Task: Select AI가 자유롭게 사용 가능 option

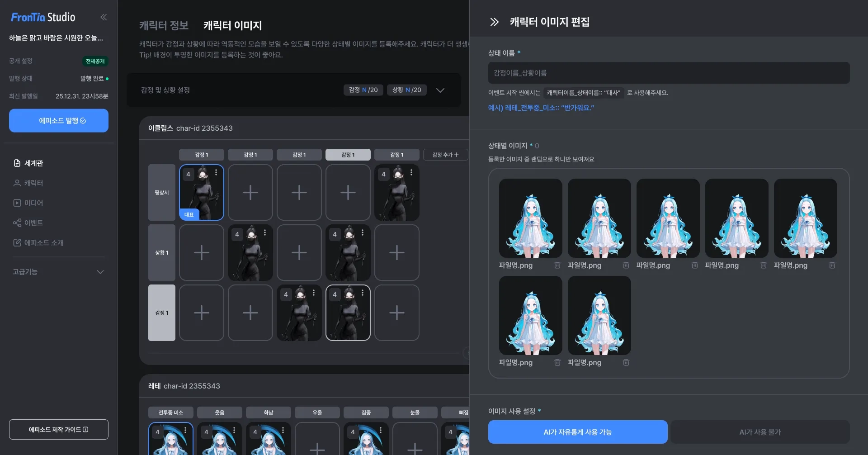Action: [578, 432]
